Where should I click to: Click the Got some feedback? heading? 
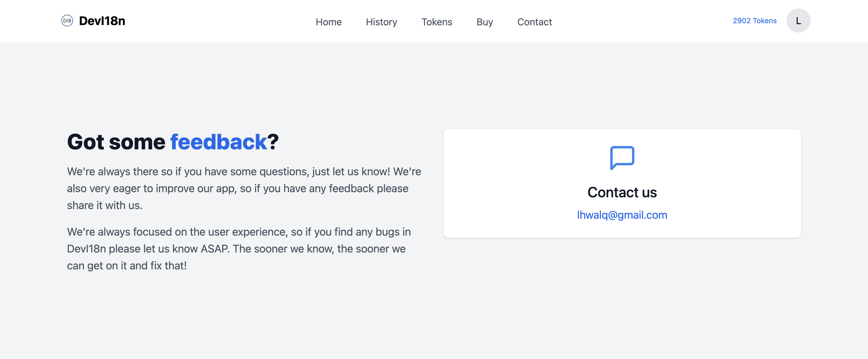[173, 142]
